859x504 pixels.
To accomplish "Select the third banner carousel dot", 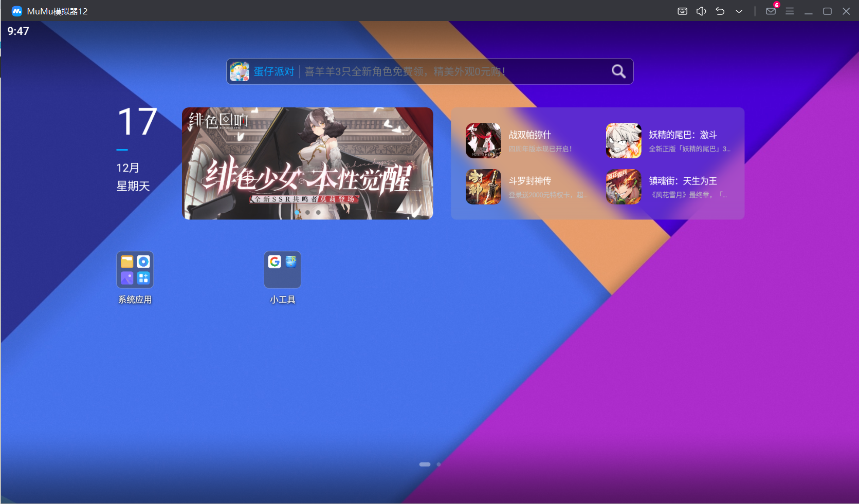I will pyautogui.click(x=318, y=212).
